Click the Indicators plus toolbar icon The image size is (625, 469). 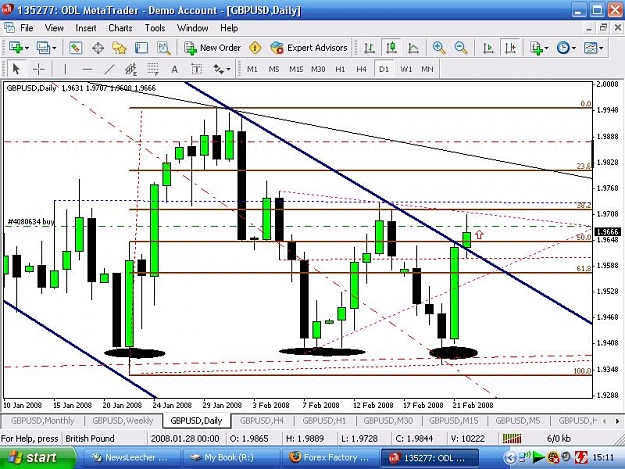[x=537, y=48]
